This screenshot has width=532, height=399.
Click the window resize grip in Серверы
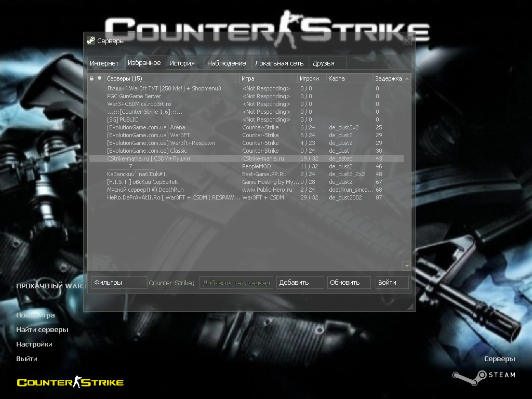point(410,307)
